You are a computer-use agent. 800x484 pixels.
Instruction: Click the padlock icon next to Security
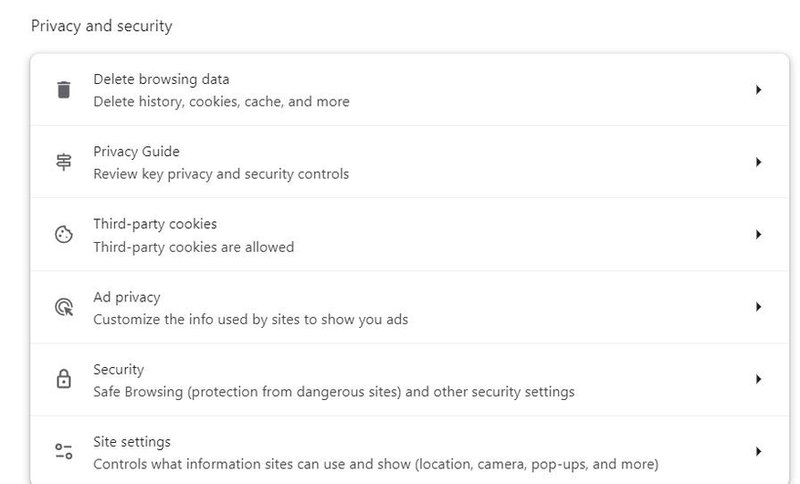tap(64, 379)
